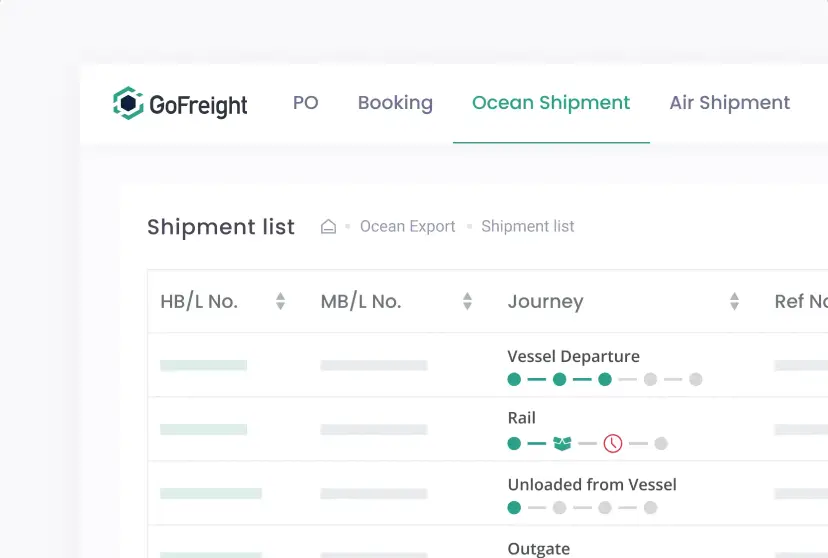Image resolution: width=828 pixels, height=558 pixels.
Task: Open the PO tab
Action: point(305,103)
